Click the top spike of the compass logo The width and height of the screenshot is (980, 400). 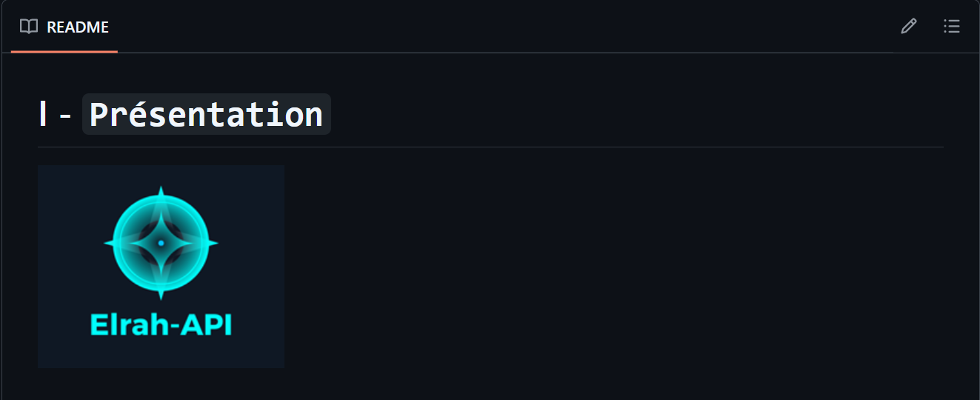(161, 193)
